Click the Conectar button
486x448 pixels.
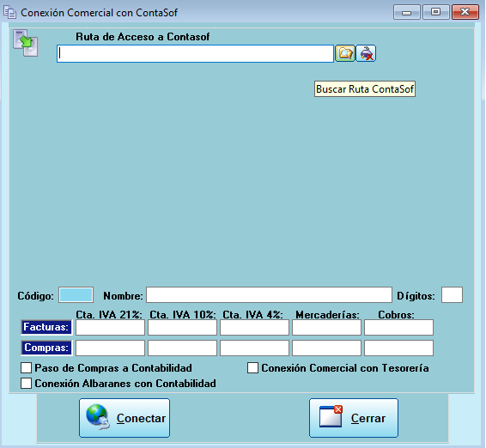click(x=125, y=418)
